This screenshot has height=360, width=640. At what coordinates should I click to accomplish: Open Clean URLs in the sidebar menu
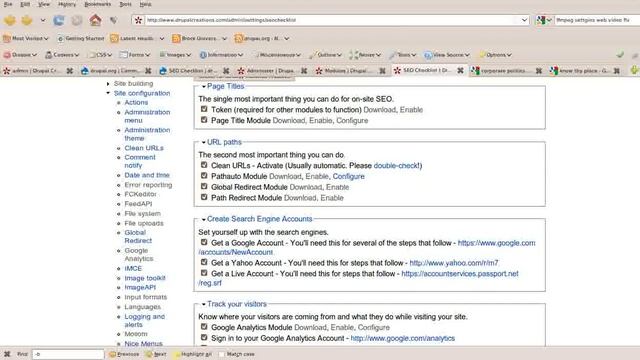(x=144, y=148)
